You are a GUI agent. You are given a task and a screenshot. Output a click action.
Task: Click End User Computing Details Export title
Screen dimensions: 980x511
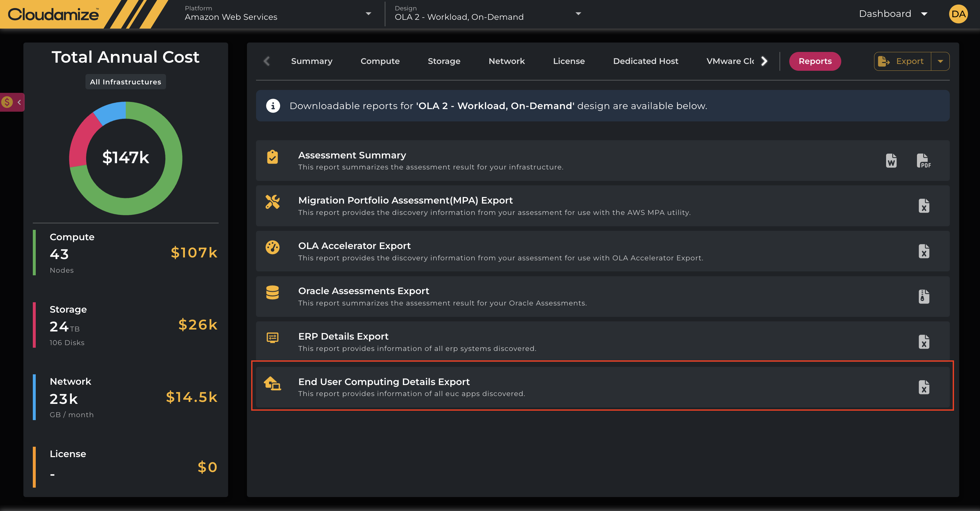[384, 382]
